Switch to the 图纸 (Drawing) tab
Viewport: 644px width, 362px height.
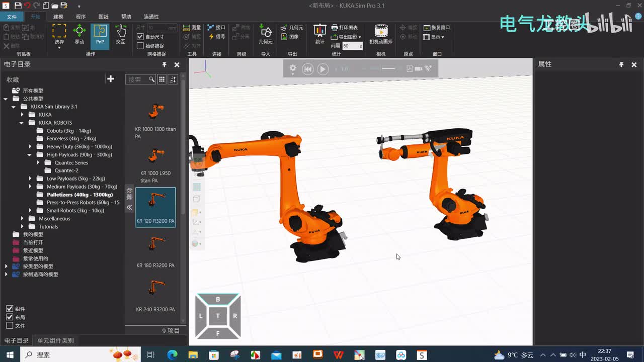click(104, 17)
